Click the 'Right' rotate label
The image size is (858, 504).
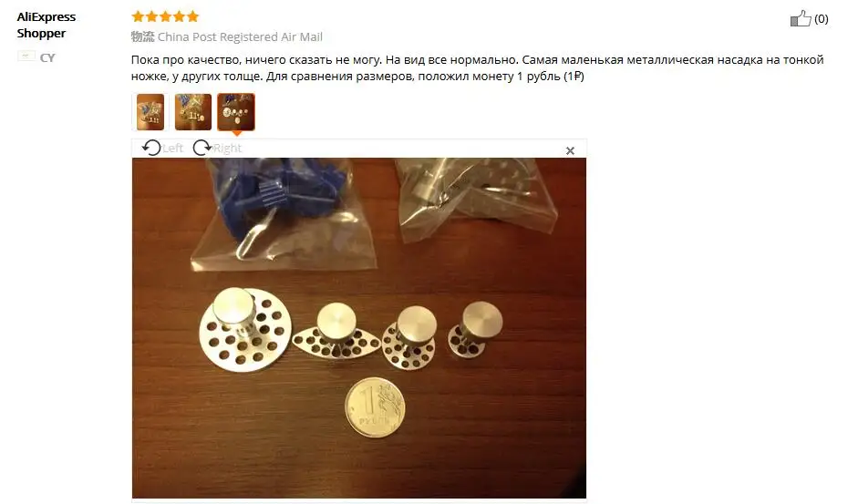[x=227, y=148]
